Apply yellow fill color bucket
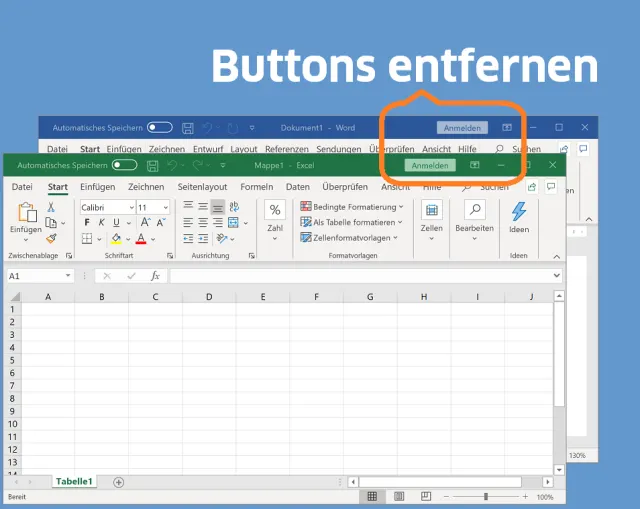 pyautogui.click(x=116, y=238)
